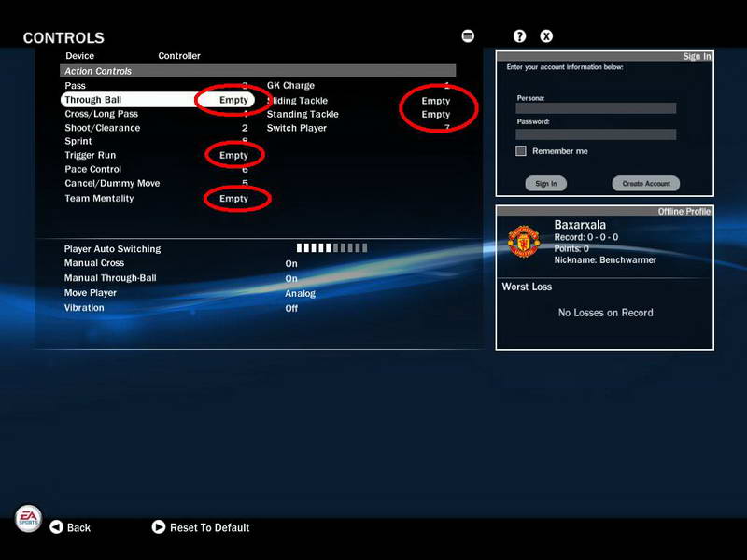Click the Move Player label
The image size is (747, 560).
pyautogui.click(x=90, y=293)
